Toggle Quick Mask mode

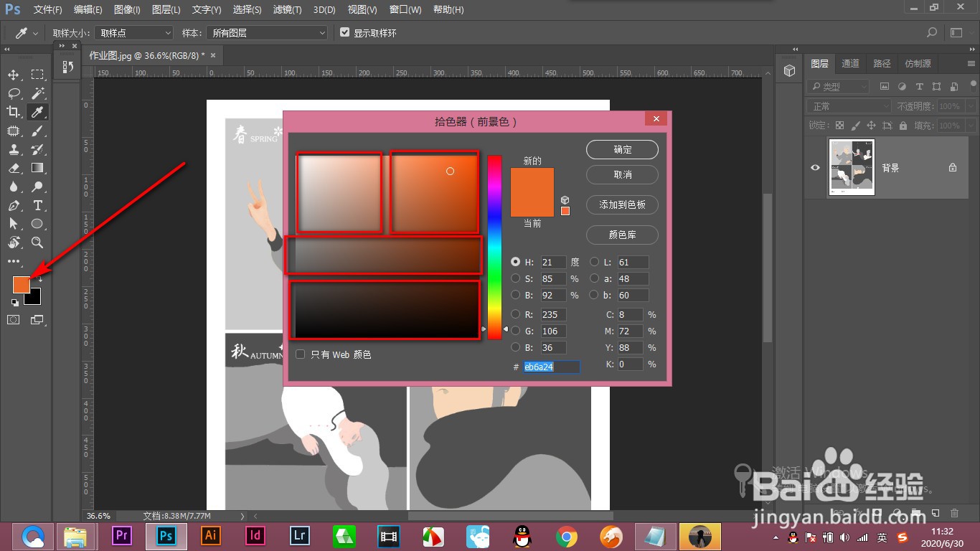point(14,320)
